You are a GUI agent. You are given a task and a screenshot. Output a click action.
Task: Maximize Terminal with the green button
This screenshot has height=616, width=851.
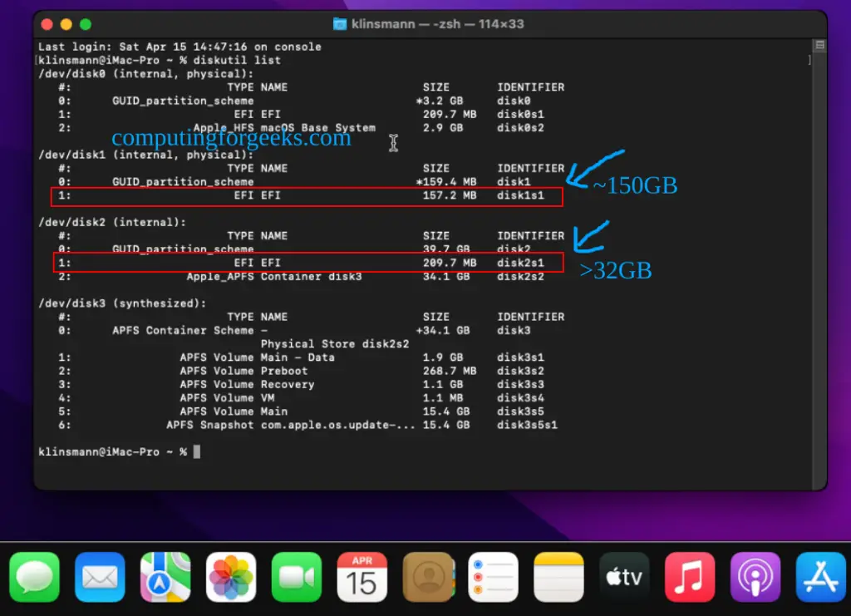86,24
